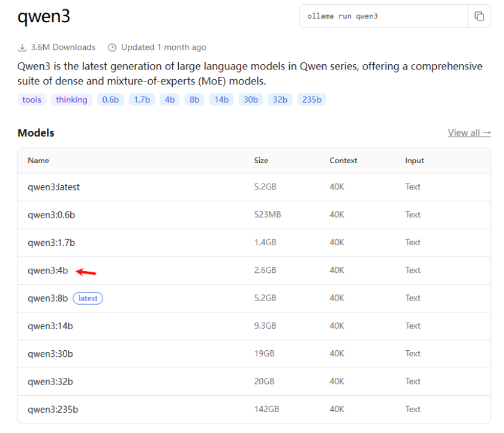Click the 2.6GB size value
Viewport: 504px width, 433px height.
[x=265, y=270]
